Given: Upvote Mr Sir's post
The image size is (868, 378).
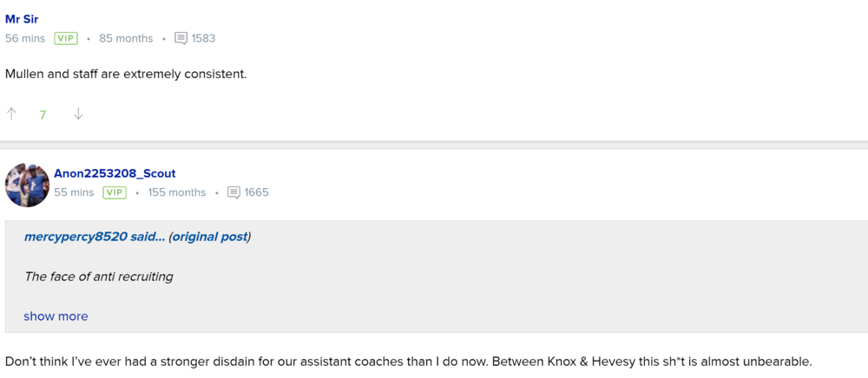Looking at the screenshot, I should [11, 114].
